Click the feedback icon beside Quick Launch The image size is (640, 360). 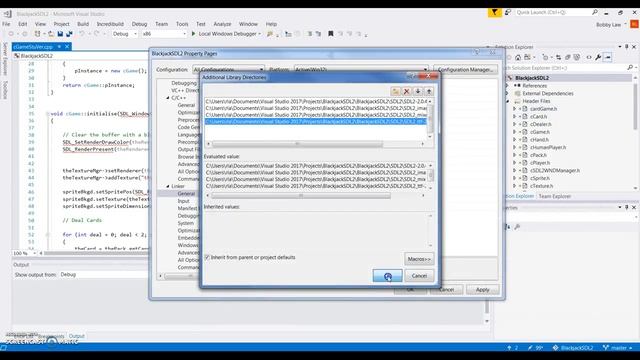[x=508, y=13]
